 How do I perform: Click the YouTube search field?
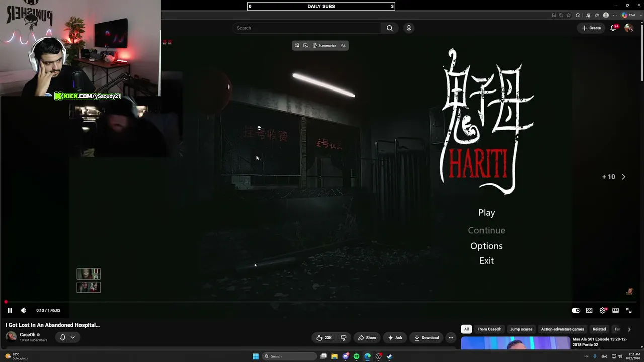click(x=307, y=28)
